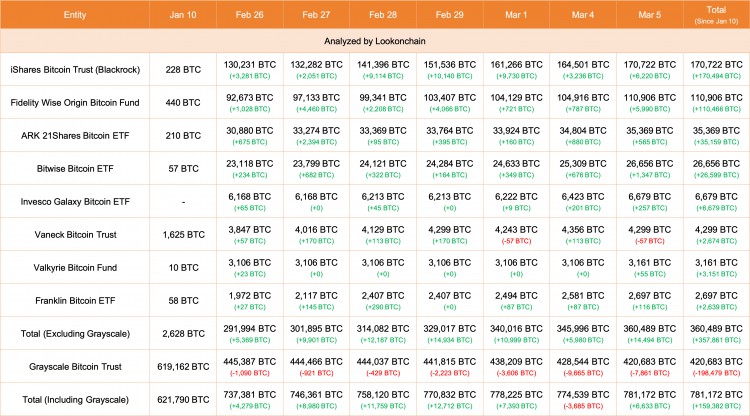
Task: Select the 1,972 BTC value
Action: 250,296
